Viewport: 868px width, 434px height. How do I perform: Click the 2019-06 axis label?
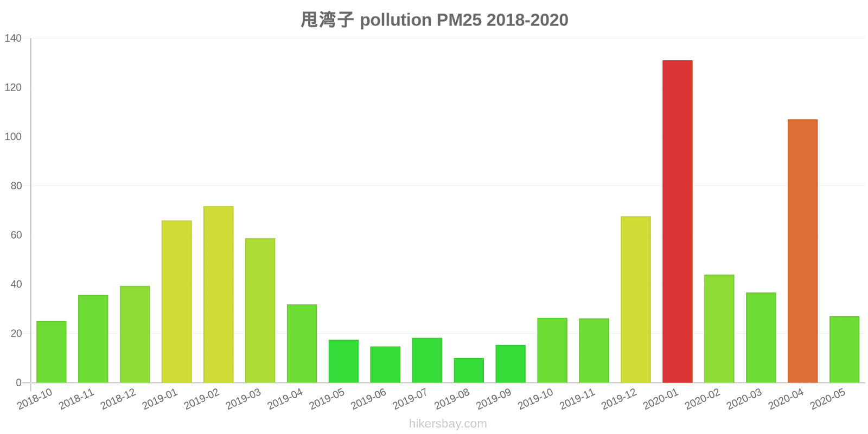pyautogui.click(x=369, y=399)
